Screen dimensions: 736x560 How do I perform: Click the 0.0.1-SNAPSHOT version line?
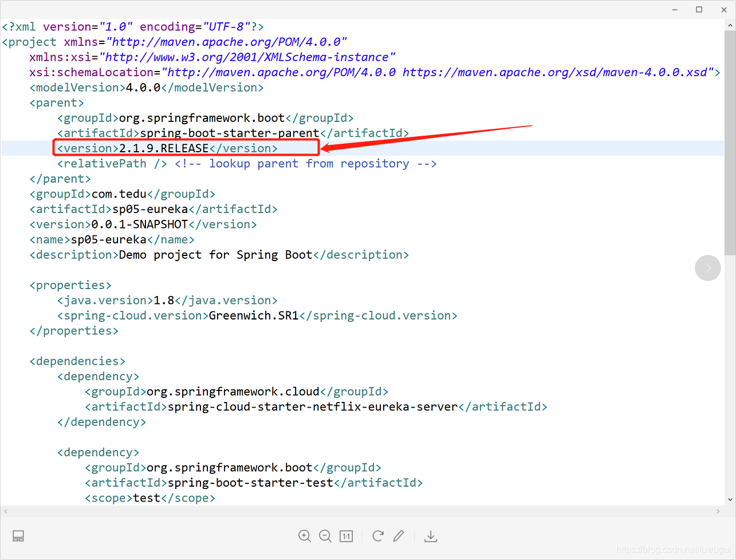click(x=143, y=224)
